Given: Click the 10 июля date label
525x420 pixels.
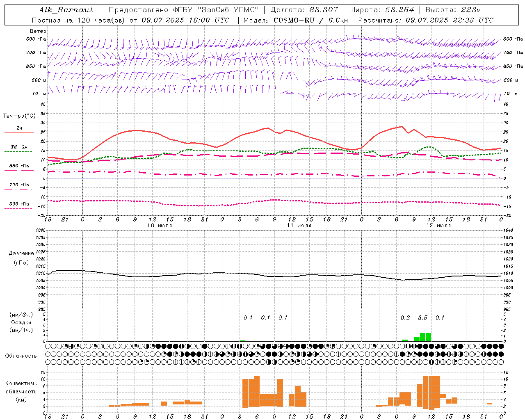Looking at the screenshot, I should [x=160, y=226].
